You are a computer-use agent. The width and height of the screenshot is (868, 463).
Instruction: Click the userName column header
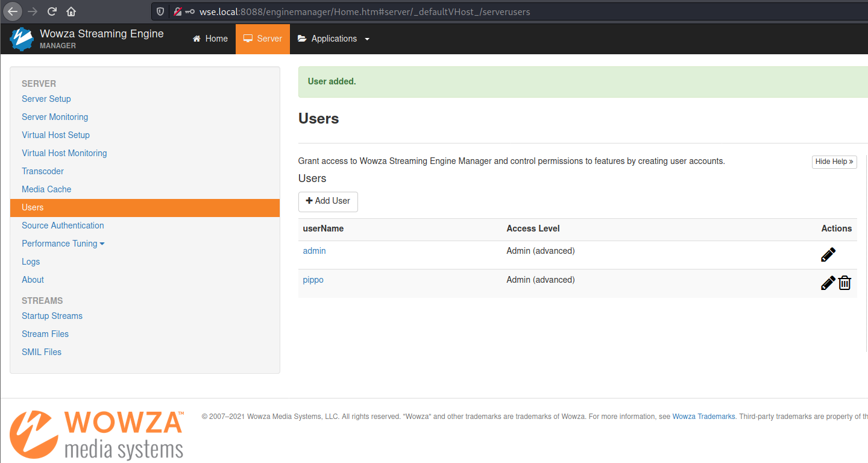tap(323, 228)
